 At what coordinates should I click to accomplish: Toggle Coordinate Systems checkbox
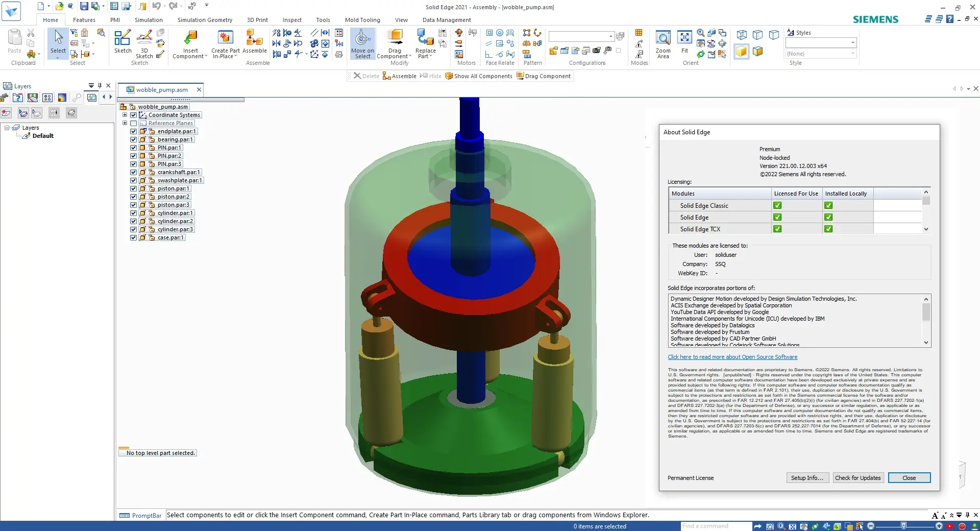click(x=133, y=115)
